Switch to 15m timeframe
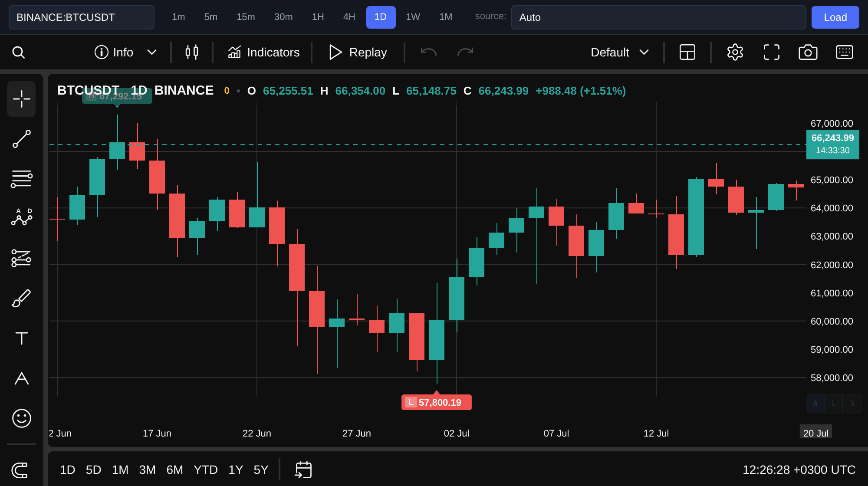The width and height of the screenshot is (868, 486). 246,17
